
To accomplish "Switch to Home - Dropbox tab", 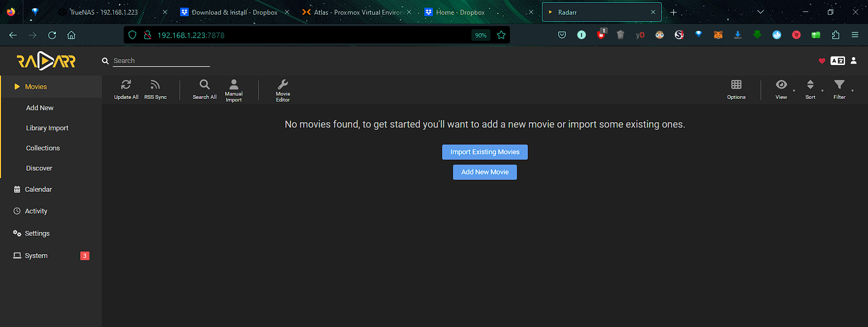I will click(461, 12).
